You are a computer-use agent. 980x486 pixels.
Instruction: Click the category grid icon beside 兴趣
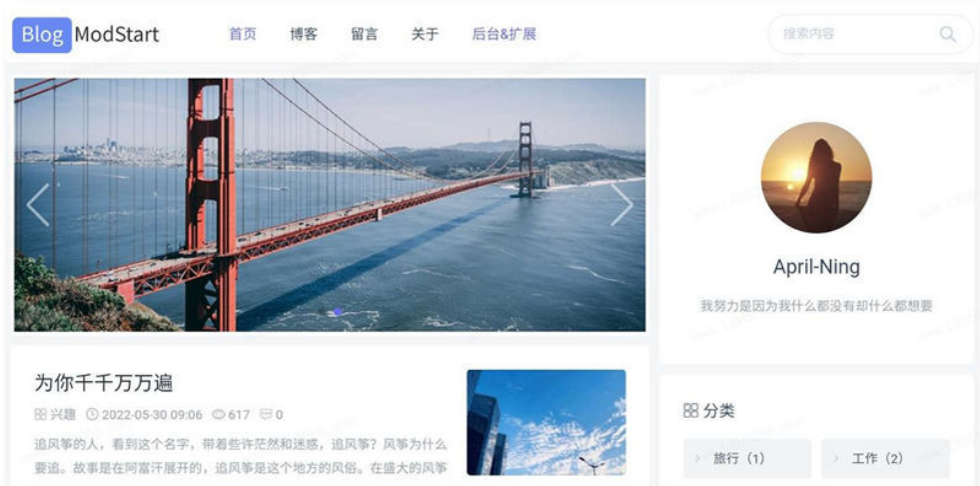40,414
